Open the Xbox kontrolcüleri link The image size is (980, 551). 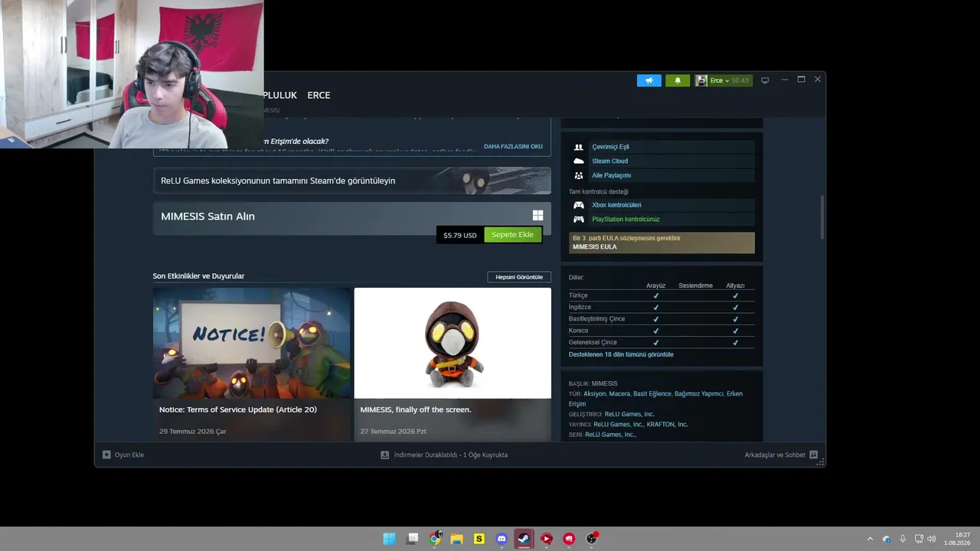[x=616, y=205]
